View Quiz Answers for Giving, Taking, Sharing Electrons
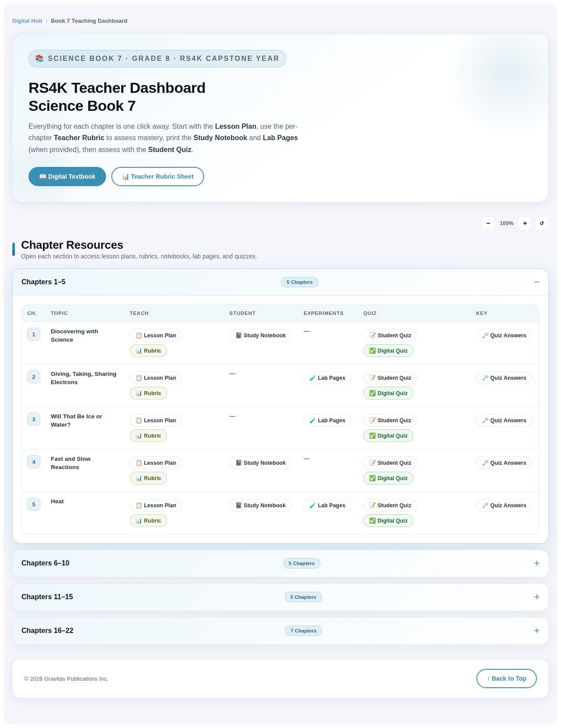 (x=504, y=378)
